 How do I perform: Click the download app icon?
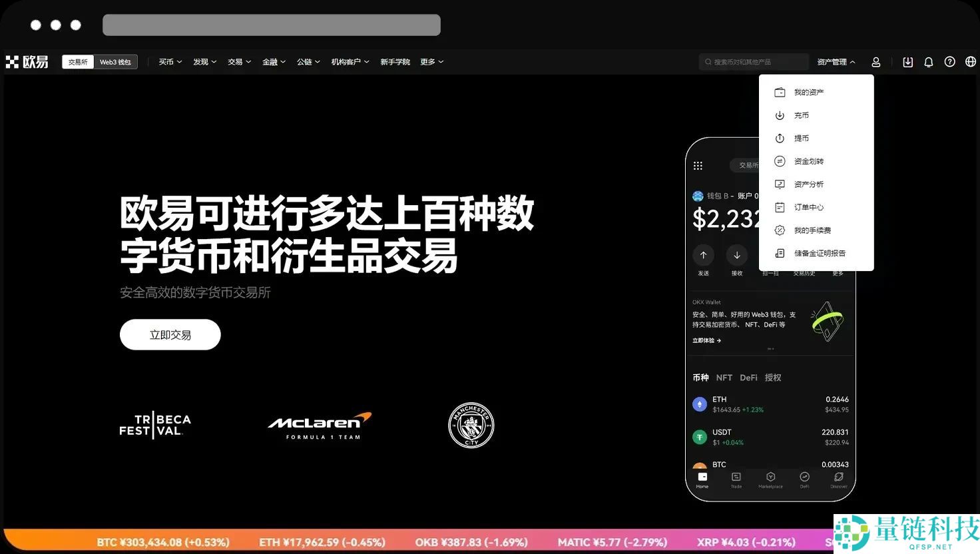click(907, 61)
